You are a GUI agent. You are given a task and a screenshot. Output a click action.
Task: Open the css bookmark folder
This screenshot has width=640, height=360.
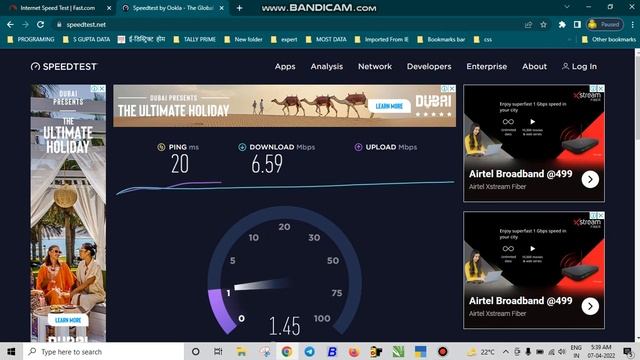point(483,40)
